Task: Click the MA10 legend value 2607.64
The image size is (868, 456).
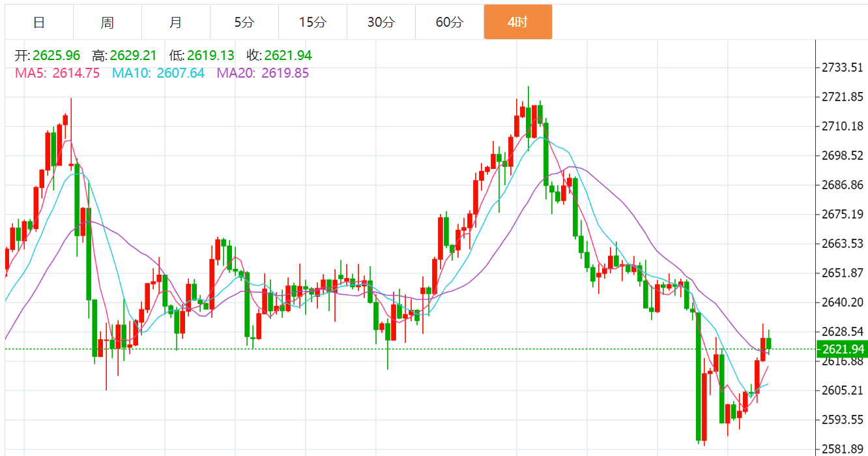Action: [181, 73]
